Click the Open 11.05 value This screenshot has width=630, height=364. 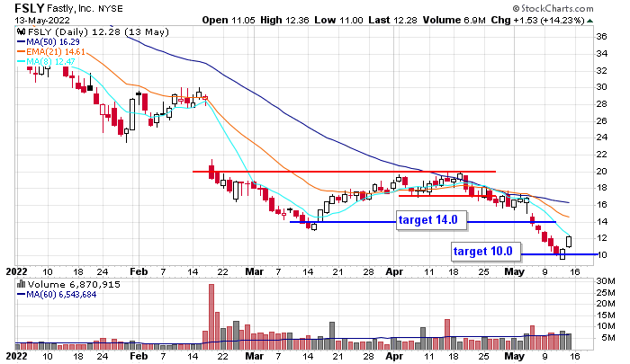click(229, 20)
